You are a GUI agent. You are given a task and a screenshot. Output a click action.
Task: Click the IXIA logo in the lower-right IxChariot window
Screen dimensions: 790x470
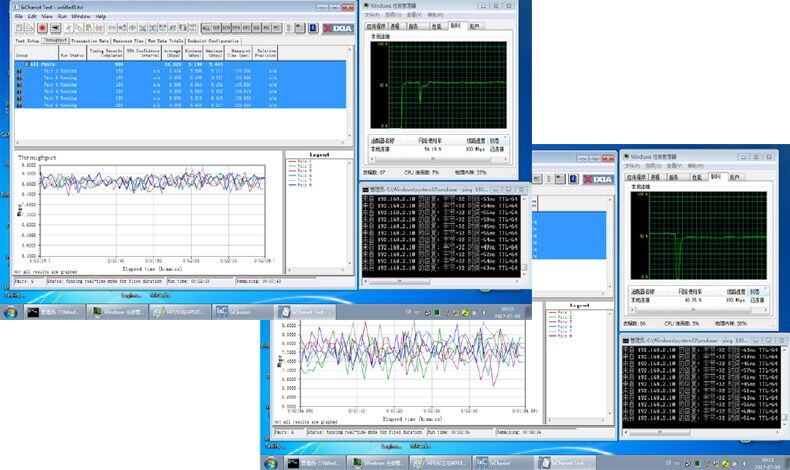(598, 179)
